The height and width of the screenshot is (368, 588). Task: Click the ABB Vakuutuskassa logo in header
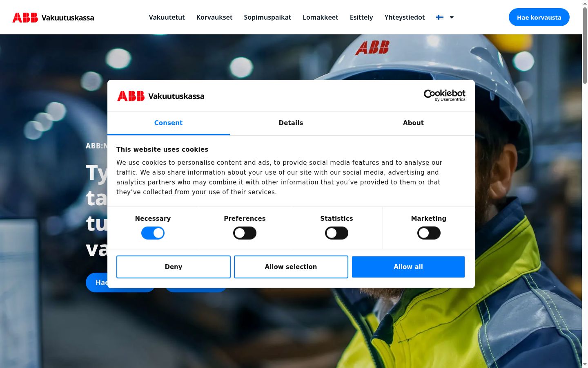click(x=53, y=18)
